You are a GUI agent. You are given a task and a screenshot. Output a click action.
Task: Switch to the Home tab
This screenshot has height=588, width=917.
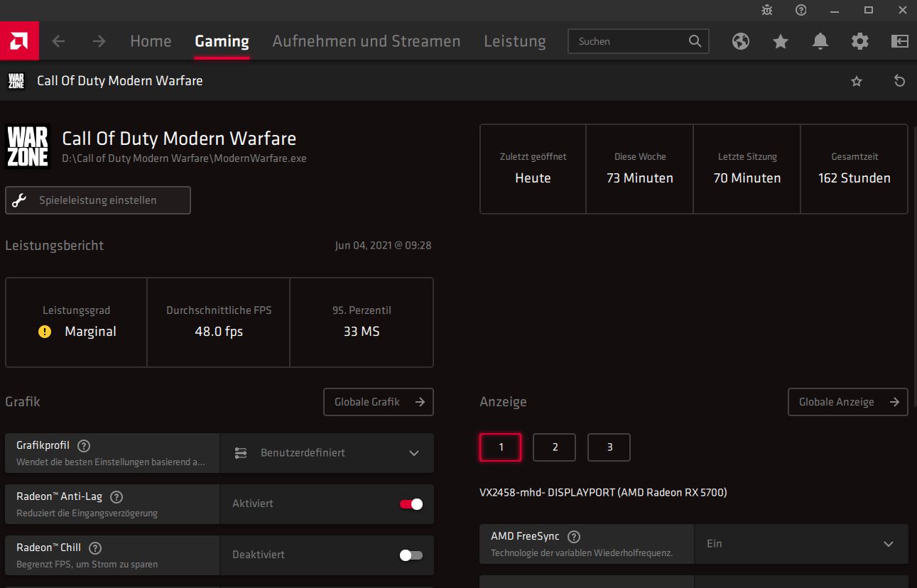[151, 41]
